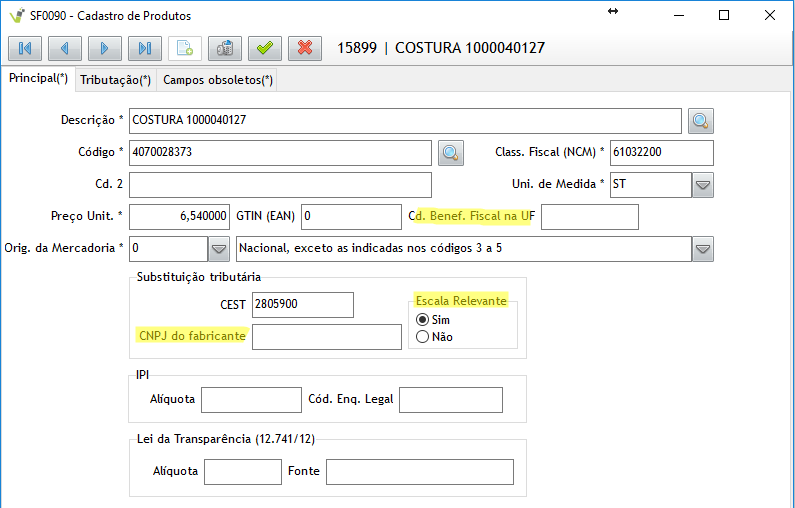Open the Campos obsoletos tab
This screenshot has width=795, height=508.
[218, 80]
